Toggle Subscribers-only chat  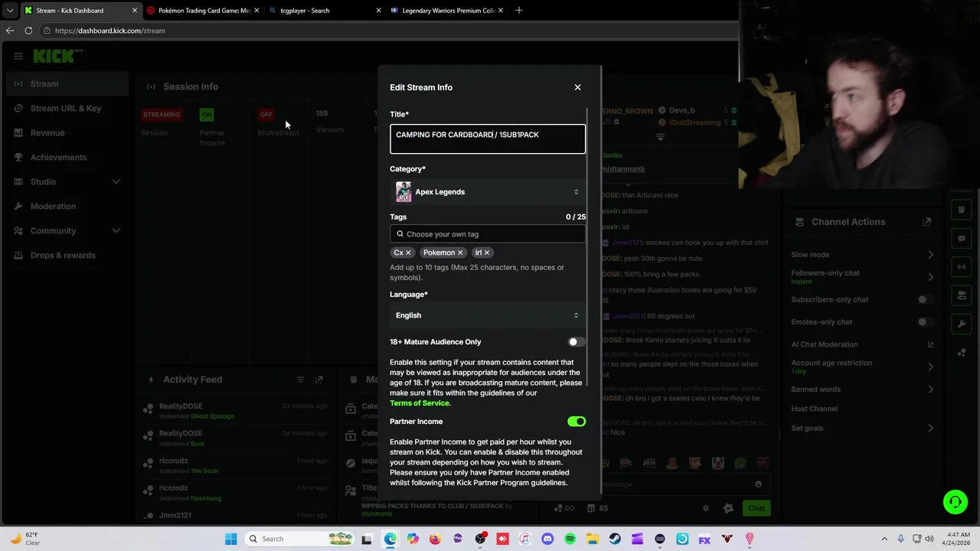(926, 300)
